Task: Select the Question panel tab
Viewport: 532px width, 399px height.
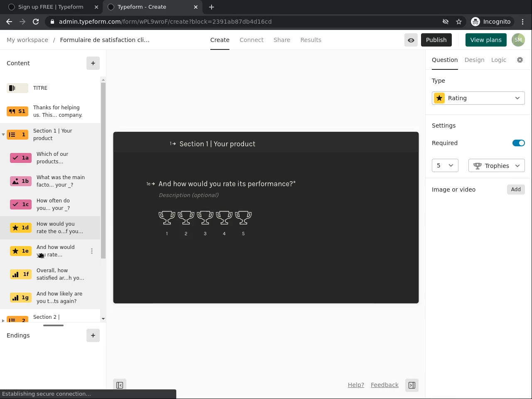Action: point(445,60)
